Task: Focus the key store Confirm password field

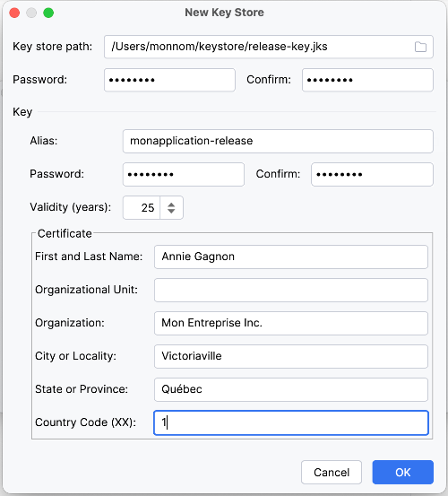Action: [367, 80]
